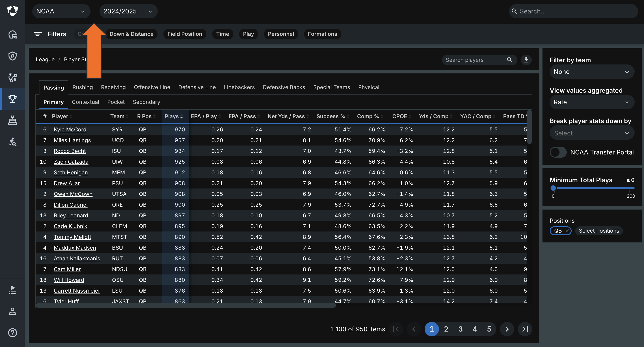Click the download icon next to Search players
Viewport: 644px width, 347px height.
pyautogui.click(x=526, y=60)
